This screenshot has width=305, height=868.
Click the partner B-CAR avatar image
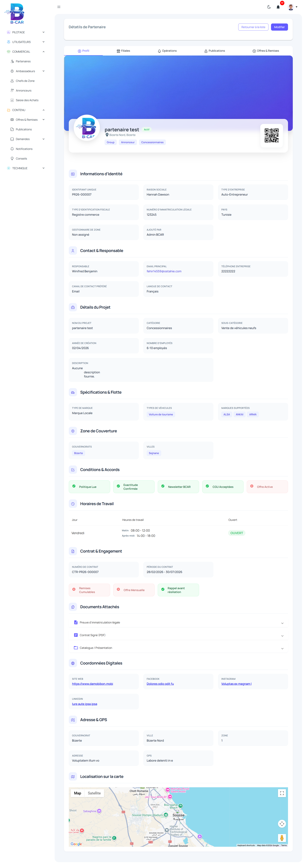(87, 128)
